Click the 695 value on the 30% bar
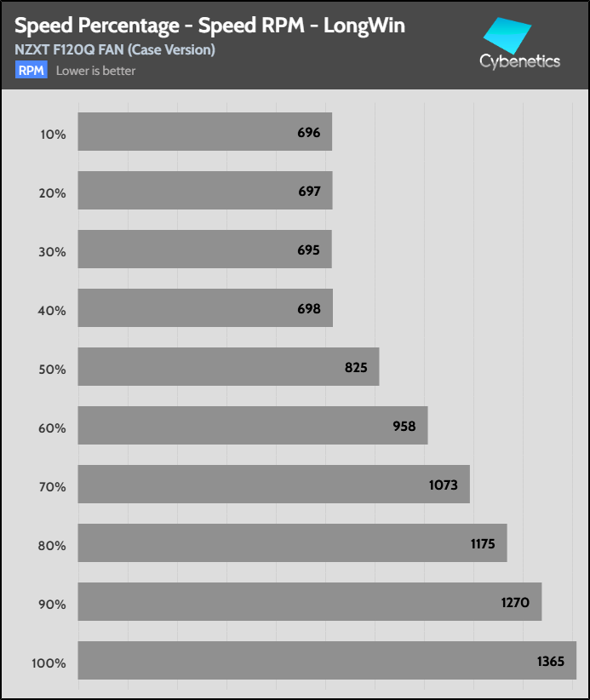 309,250
